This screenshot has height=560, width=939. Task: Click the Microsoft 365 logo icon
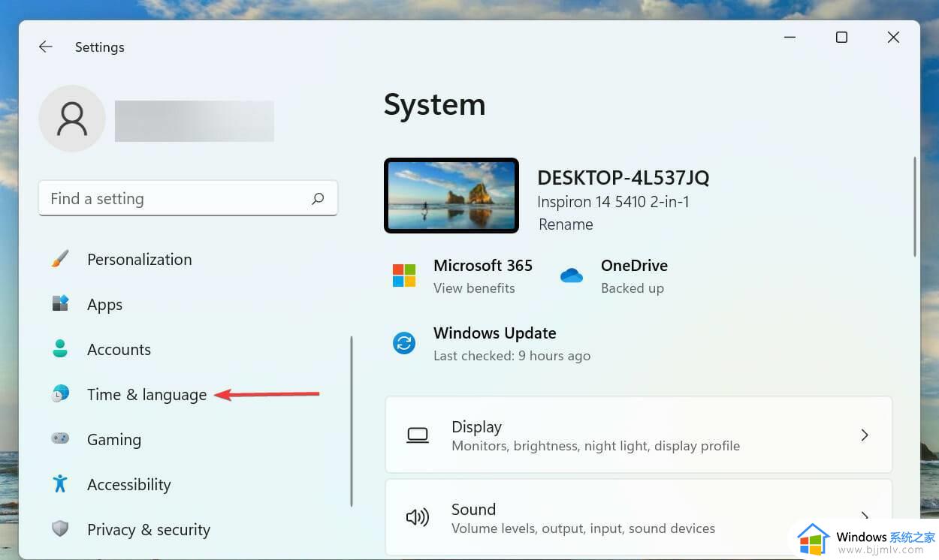(x=404, y=275)
